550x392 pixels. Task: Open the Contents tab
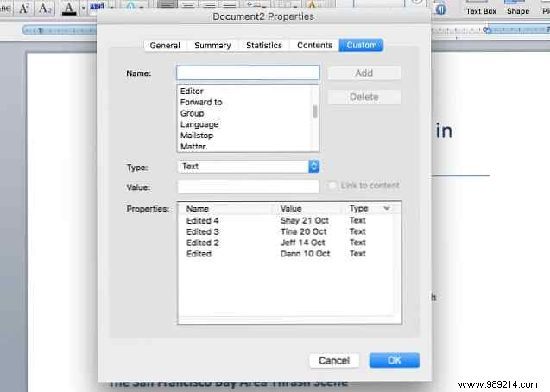(314, 45)
